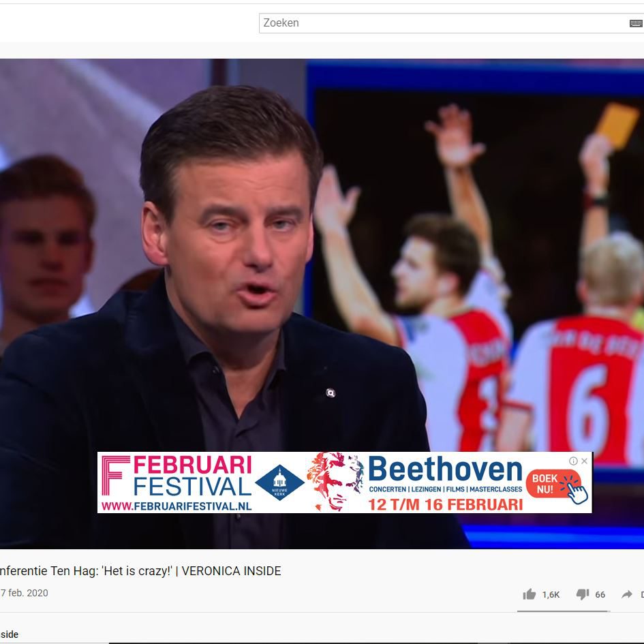Click the '12 T/M 16 FEBRUARI' ad text
The height and width of the screenshot is (644, 644).
pyautogui.click(x=445, y=504)
